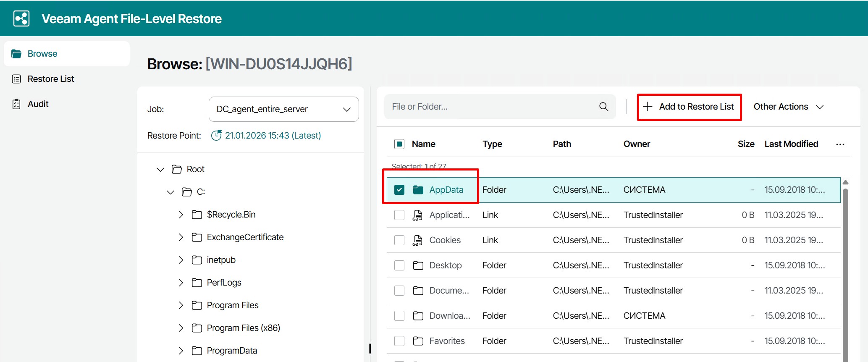Click the search magnifier icon
The image size is (868, 362).
[x=603, y=107]
